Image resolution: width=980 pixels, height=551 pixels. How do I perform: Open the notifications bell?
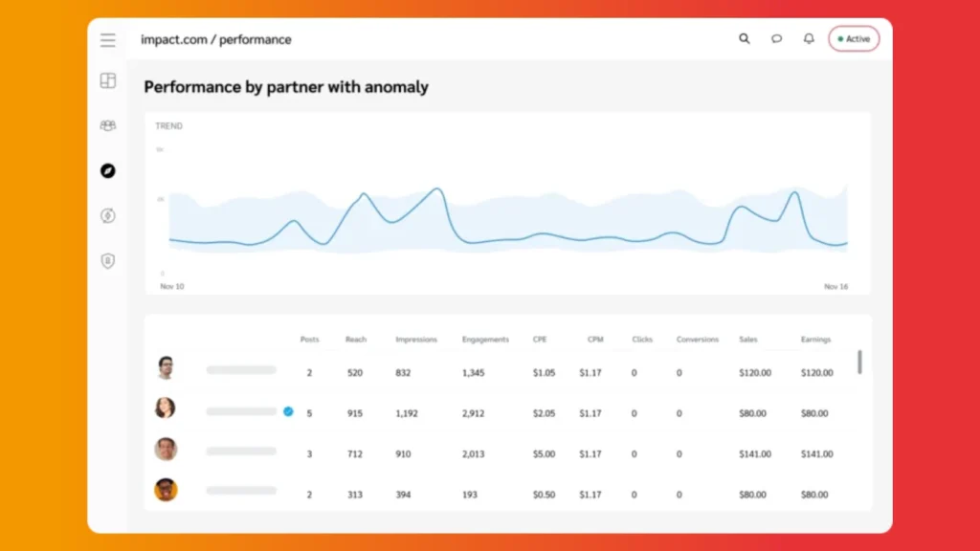(x=809, y=39)
